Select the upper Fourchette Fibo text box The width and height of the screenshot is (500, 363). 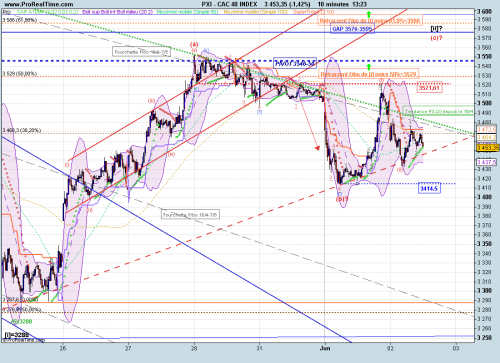(141, 52)
